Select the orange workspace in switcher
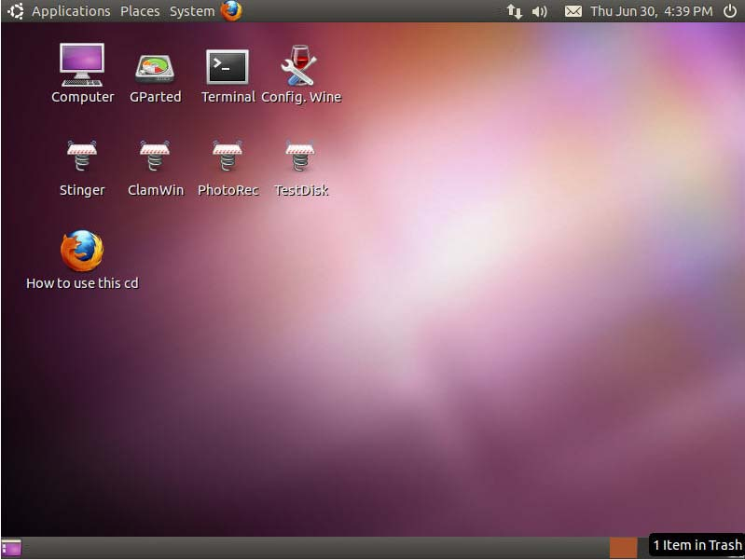The width and height of the screenshot is (745, 560). click(623, 548)
